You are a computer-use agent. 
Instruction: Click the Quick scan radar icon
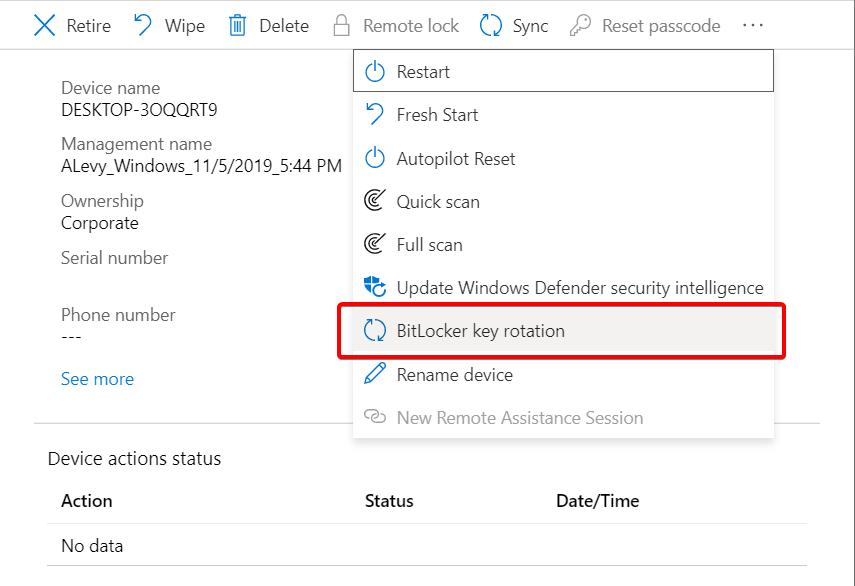tap(375, 201)
